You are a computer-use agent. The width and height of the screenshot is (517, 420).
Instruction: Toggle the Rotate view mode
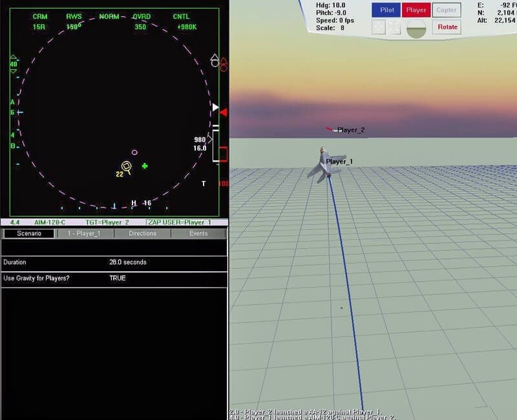pyautogui.click(x=447, y=26)
